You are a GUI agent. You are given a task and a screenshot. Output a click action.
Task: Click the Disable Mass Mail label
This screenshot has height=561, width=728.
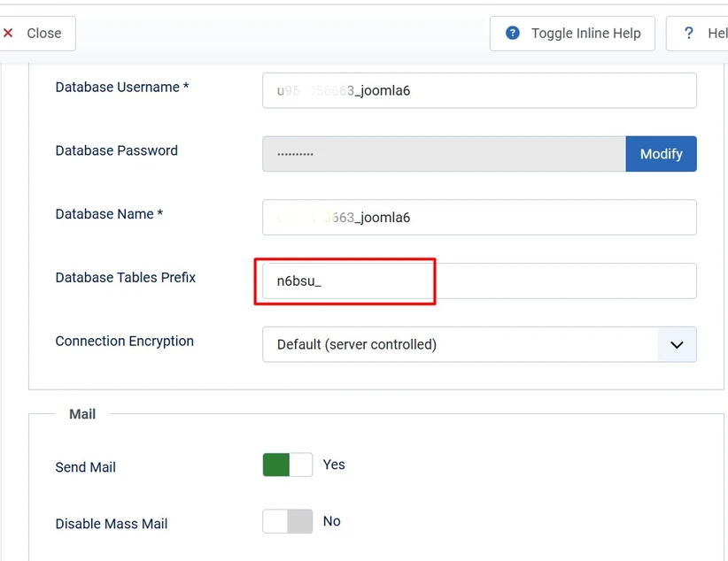coord(112,524)
